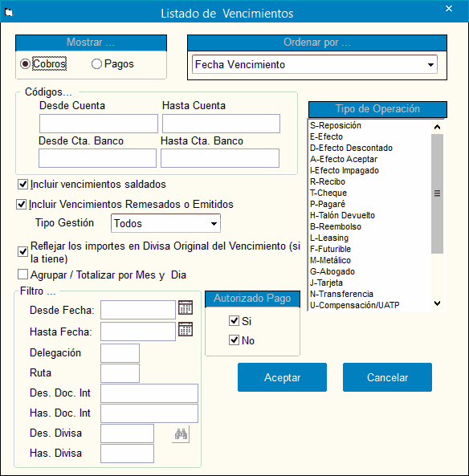
Task: Click the window icon in title bar
Action: pos(9,13)
